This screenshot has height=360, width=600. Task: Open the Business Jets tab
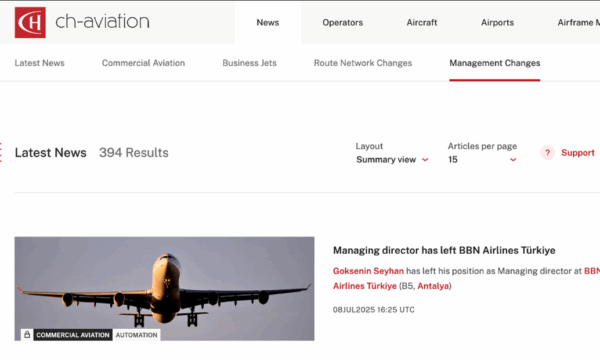tap(249, 63)
